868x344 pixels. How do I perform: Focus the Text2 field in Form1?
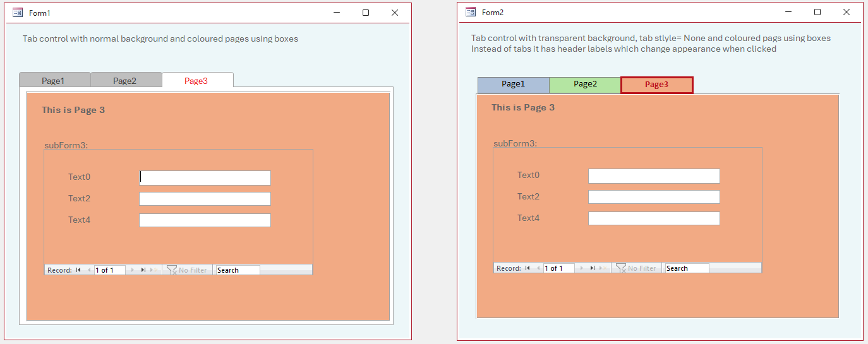tap(205, 199)
